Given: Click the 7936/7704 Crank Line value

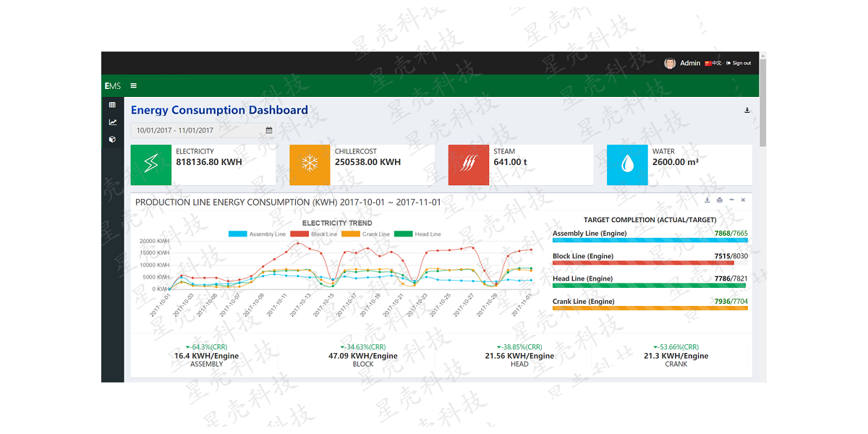Looking at the screenshot, I should click(731, 302).
